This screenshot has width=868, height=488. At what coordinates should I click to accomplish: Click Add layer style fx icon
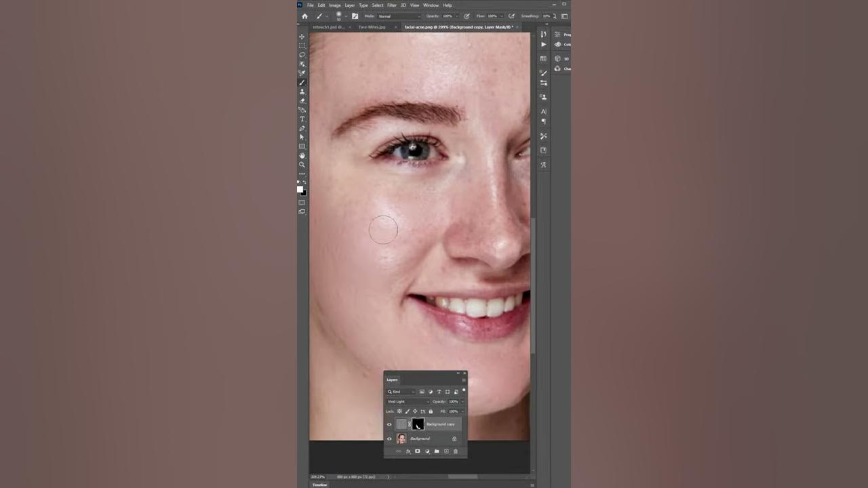408,451
